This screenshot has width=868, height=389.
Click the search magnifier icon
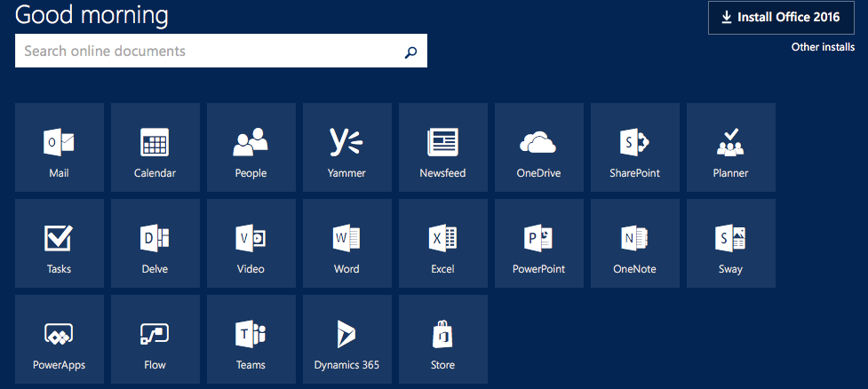point(410,52)
